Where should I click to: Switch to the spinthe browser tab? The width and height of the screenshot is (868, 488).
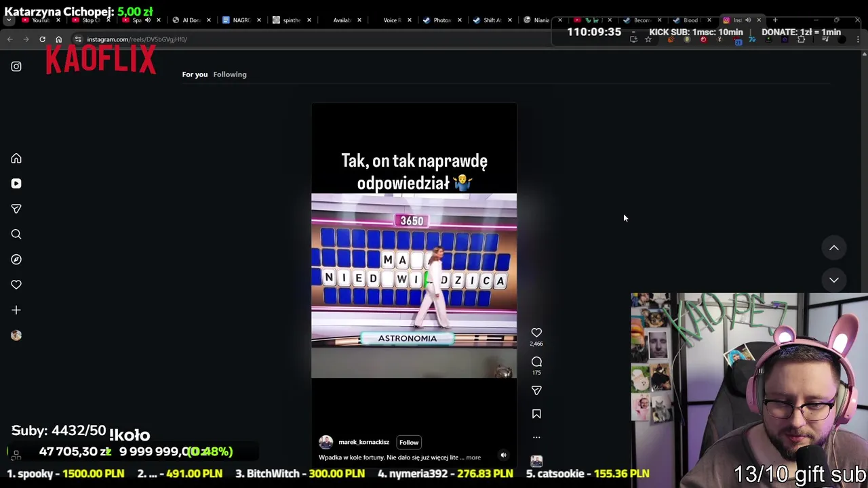291,20
